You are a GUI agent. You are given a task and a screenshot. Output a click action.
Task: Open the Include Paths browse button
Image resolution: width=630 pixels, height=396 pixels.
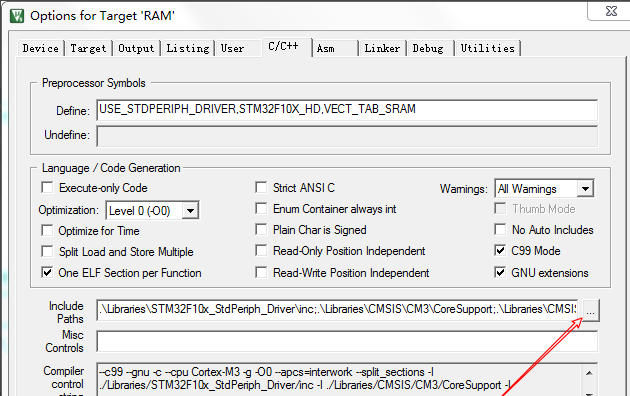[x=590, y=311]
